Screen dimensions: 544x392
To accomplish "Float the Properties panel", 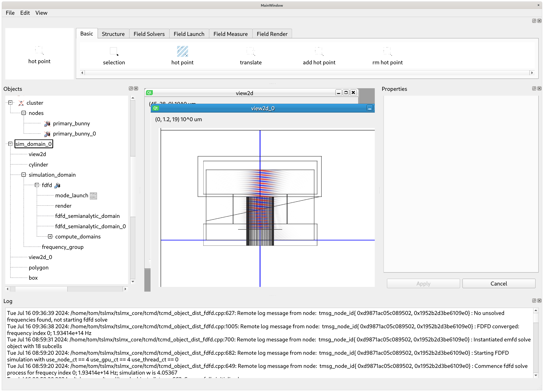I will tap(534, 88).
